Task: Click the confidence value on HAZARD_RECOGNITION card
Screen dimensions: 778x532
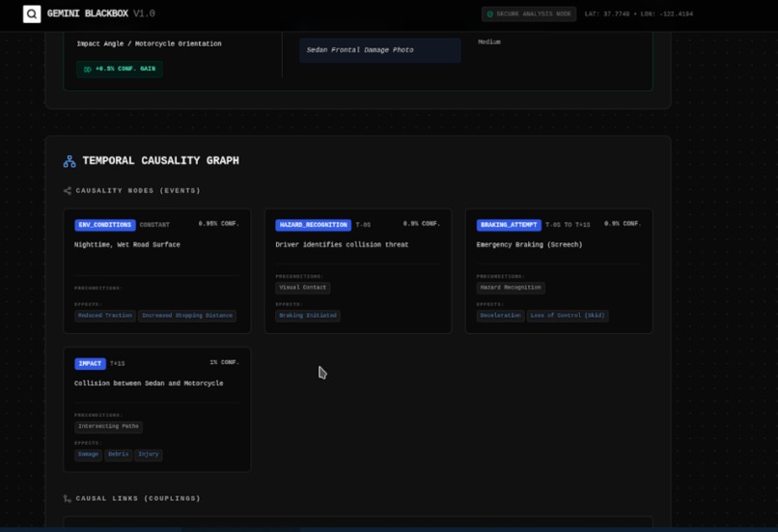Action: click(421, 224)
